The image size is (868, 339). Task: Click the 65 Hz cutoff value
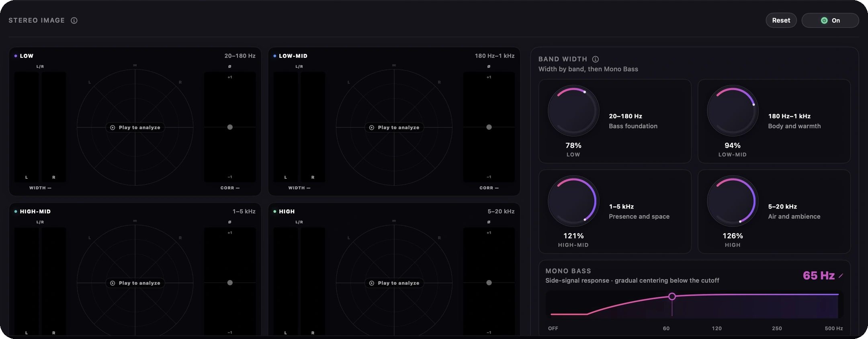point(819,276)
